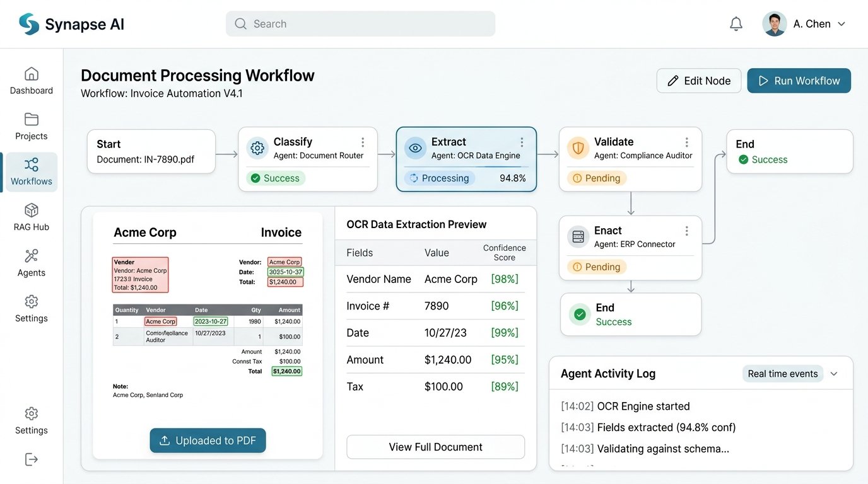This screenshot has width=868, height=484.
Task: Click View Full Document button
Action: (x=435, y=447)
